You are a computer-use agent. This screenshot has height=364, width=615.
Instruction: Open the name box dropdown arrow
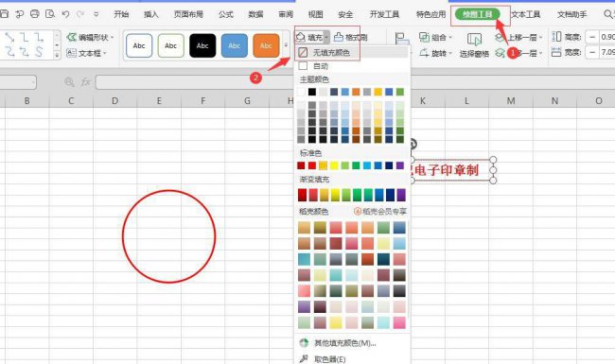[x=33, y=82]
